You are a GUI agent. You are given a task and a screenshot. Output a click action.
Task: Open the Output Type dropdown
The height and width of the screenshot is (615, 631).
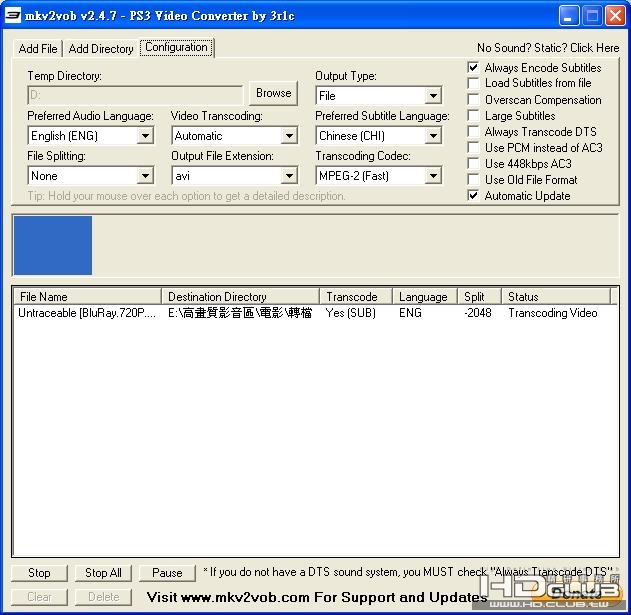(378, 95)
